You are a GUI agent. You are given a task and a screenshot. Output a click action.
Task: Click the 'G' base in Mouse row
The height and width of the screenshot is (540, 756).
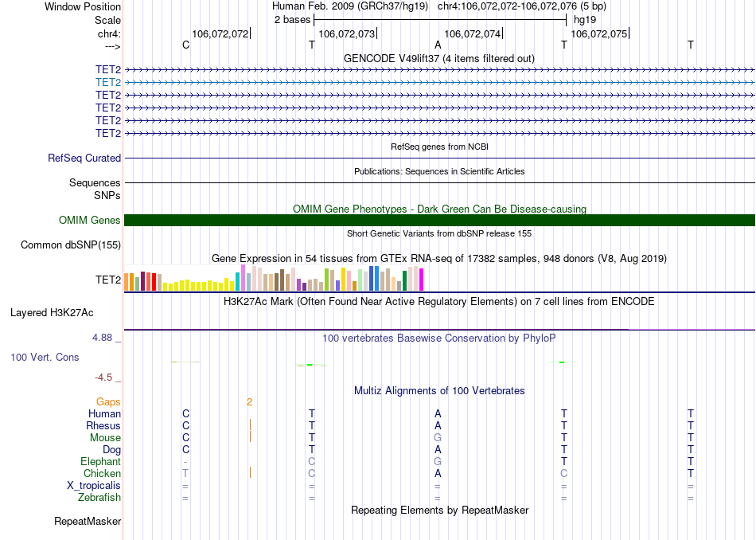(438, 438)
